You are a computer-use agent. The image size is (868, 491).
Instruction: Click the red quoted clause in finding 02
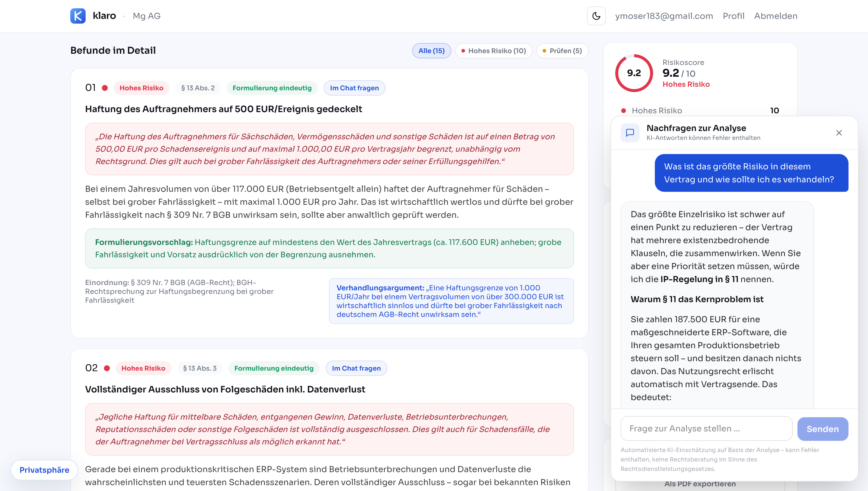coord(329,429)
